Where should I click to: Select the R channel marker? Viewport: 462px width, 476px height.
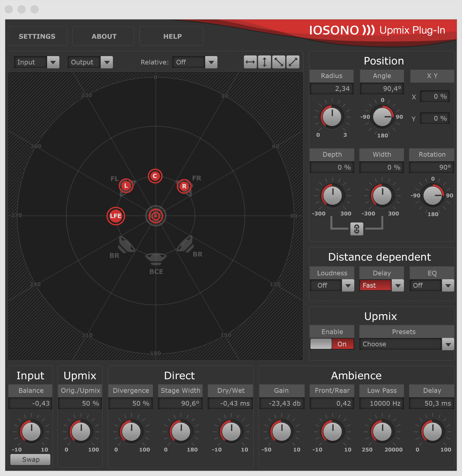coord(184,186)
